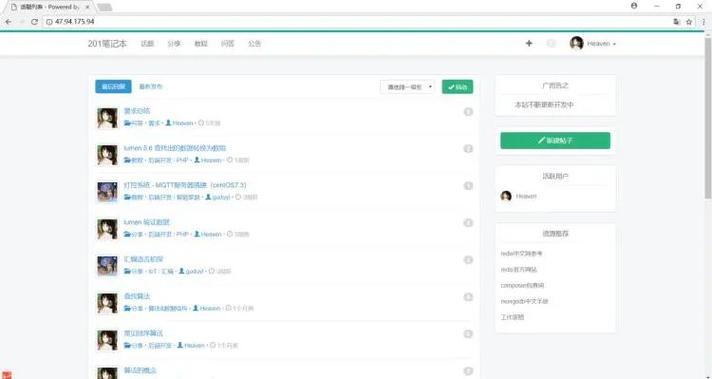Click PHP tag in lumen 5.6 post row
The height and width of the screenshot is (379, 712).
point(182,160)
